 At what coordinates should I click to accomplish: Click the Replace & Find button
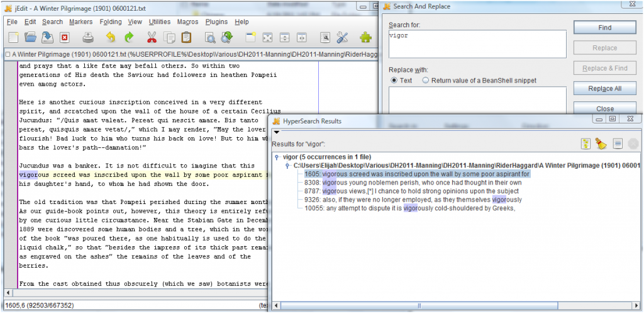(604, 68)
